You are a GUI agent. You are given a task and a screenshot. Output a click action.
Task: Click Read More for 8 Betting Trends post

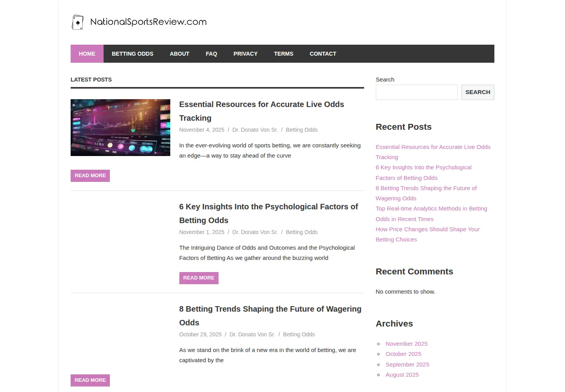coord(90,380)
